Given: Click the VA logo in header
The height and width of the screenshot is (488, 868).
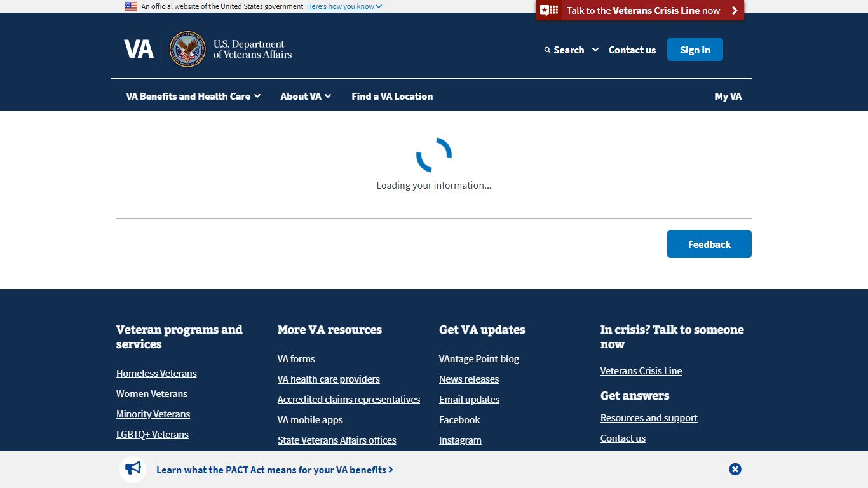Looking at the screenshot, I should tap(139, 49).
